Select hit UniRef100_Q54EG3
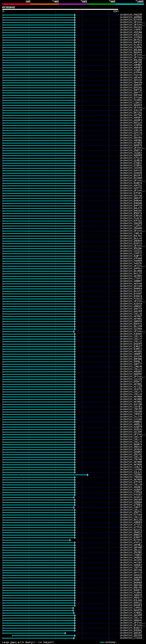This screenshot has height=644, width=146. click(x=131, y=532)
